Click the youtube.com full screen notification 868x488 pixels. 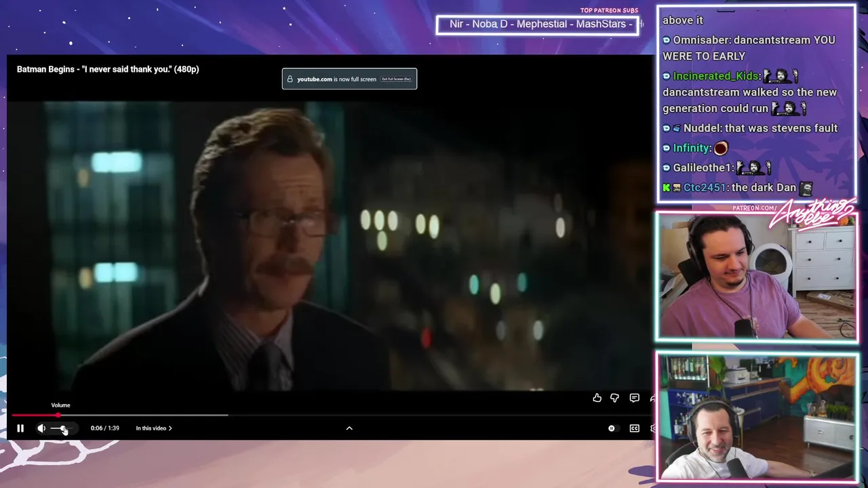pos(349,79)
